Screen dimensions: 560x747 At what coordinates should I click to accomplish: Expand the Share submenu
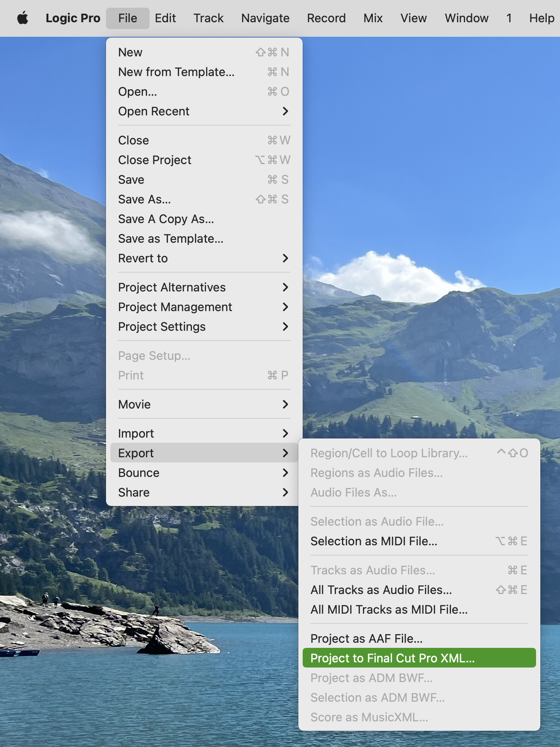[204, 492]
